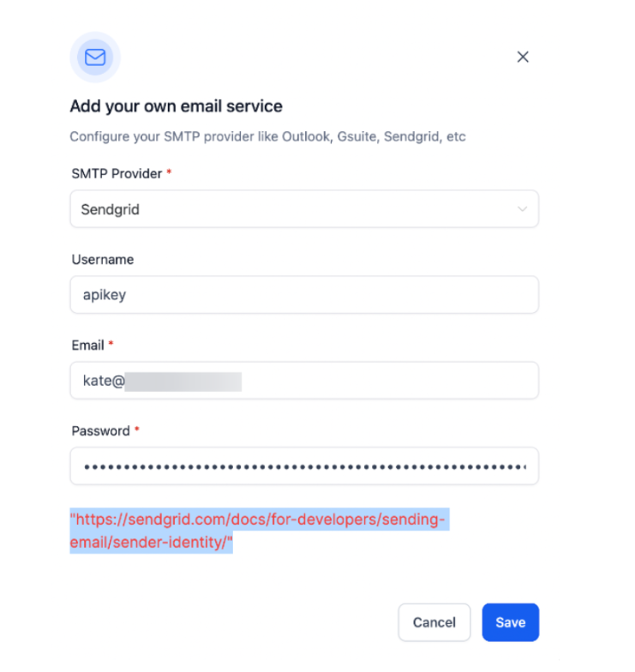Open the SMTP Provider dropdown

click(303, 209)
